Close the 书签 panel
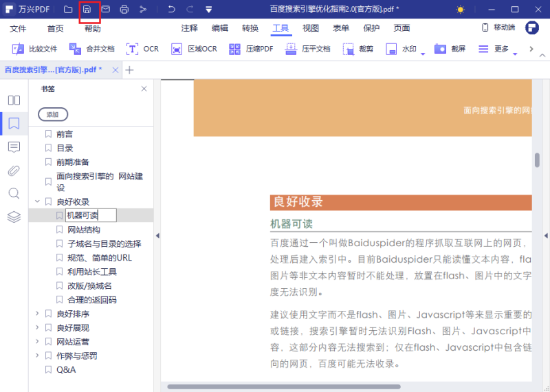Screen dimensions: 550x392 tap(144, 89)
